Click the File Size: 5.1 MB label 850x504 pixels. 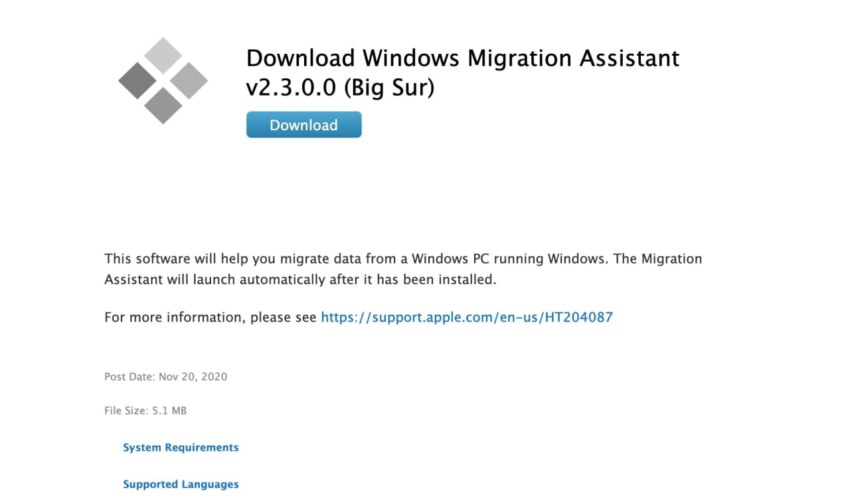click(x=145, y=410)
